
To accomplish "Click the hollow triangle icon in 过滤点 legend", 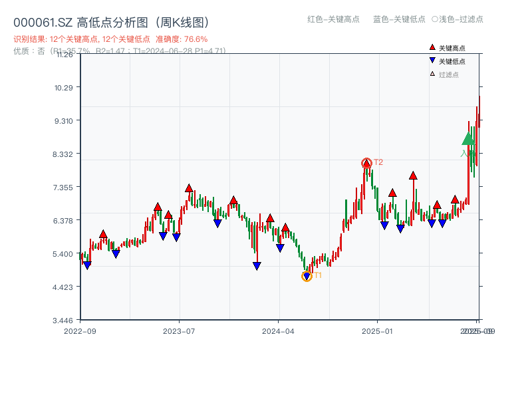I will coord(432,74).
